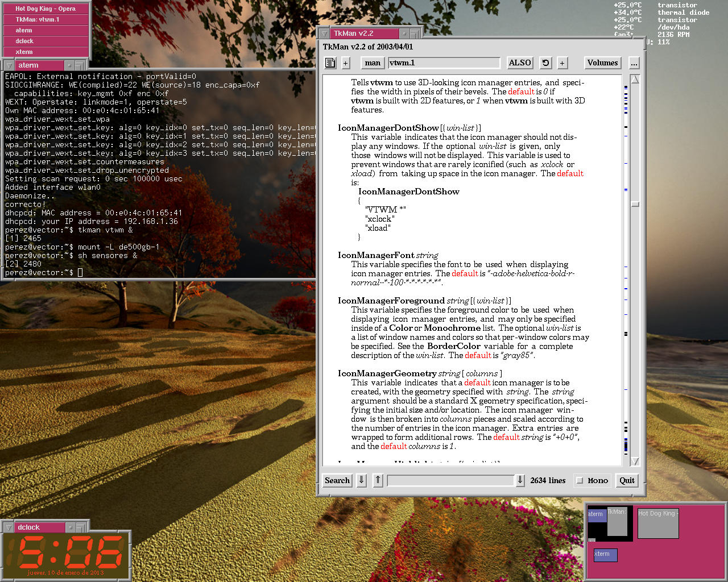Click the page/history document icon in TkMan
This screenshot has width=728, height=582.
click(330, 63)
